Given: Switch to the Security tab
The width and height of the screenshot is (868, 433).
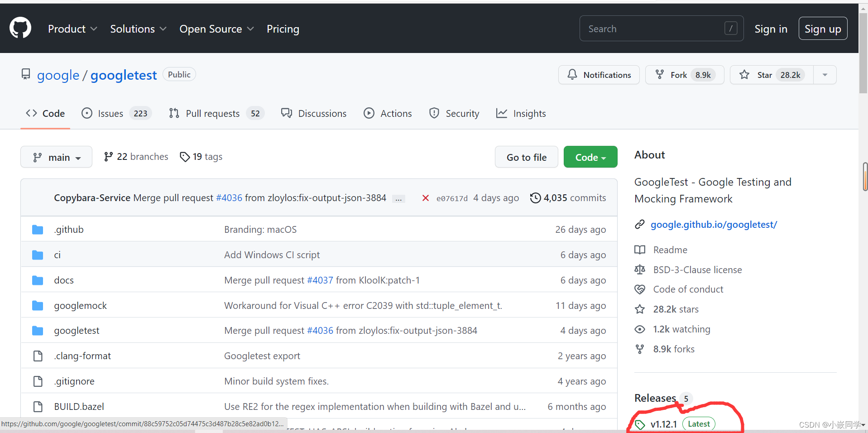Looking at the screenshot, I should pyautogui.click(x=454, y=113).
